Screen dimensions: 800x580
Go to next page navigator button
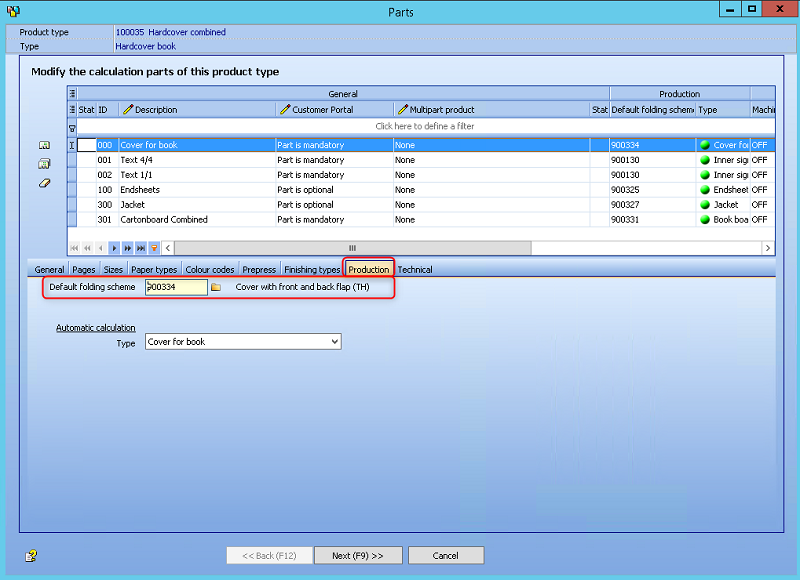pos(128,248)
